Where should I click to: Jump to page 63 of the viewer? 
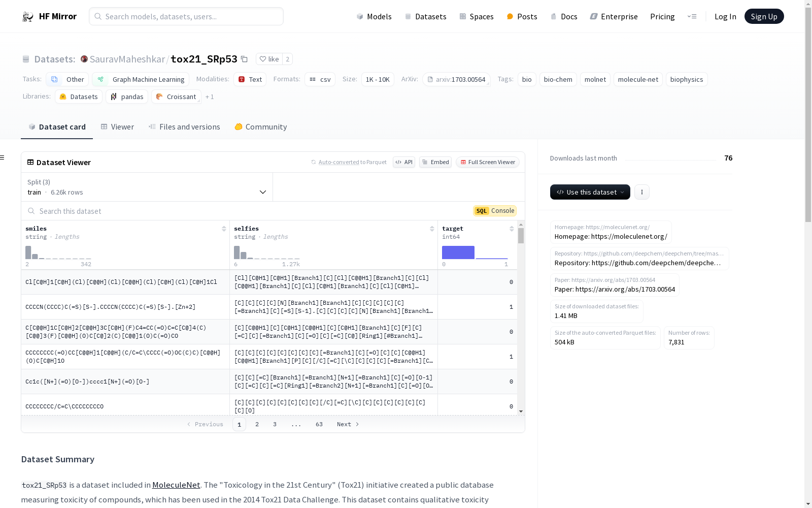pos(319,424)
